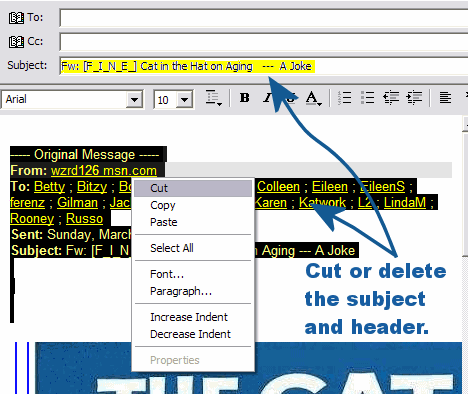Screen dimensions: 468x394
Task: Open the wzrd126 msn.com sender link
Action: coord(104,171)
